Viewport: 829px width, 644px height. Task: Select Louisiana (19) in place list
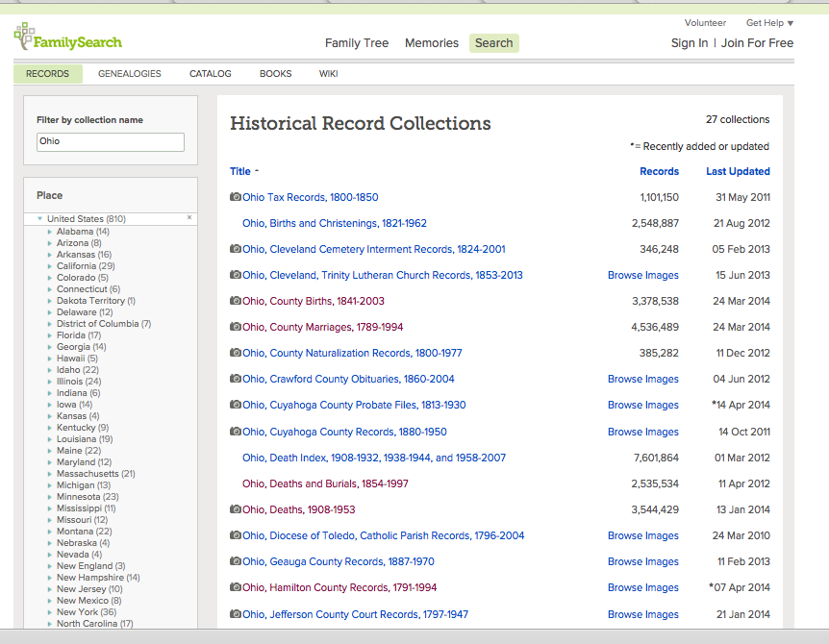click(x=85, y=439)
